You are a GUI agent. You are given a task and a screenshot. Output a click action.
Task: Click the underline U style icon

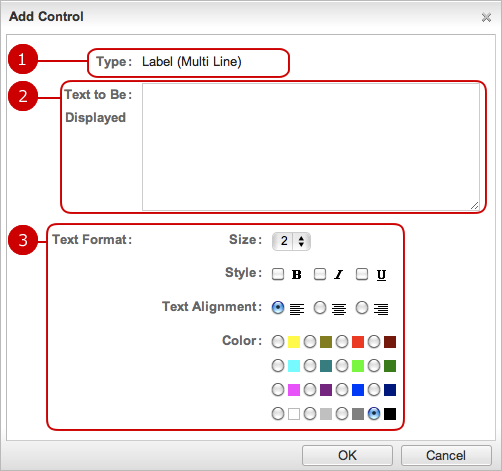[x=381, y=275]
